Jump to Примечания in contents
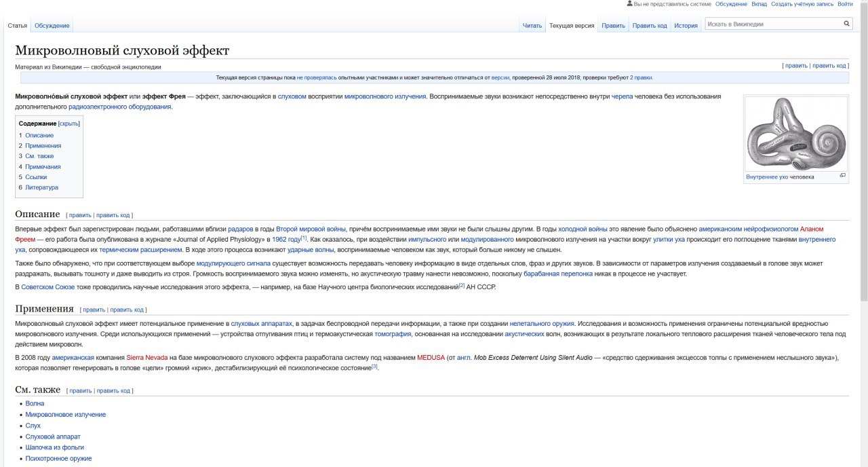This screenshot has height=467, width=868. pyautogui.click(x=43, y=166)
